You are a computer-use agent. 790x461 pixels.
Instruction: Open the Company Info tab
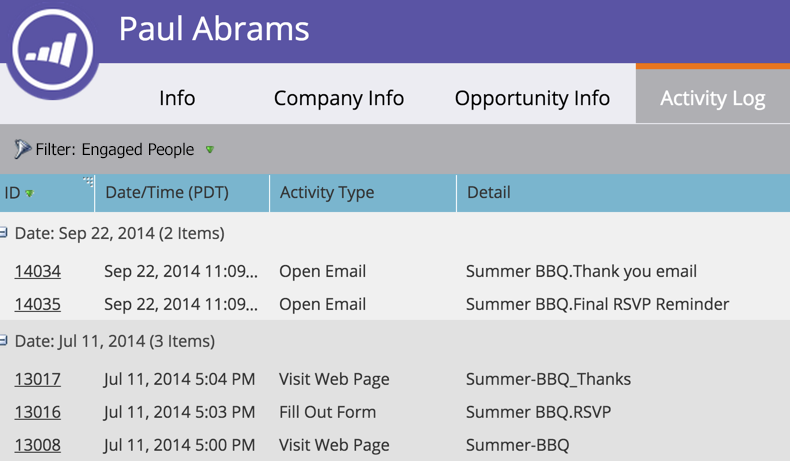pyautogui.click(x=339, y=98)
